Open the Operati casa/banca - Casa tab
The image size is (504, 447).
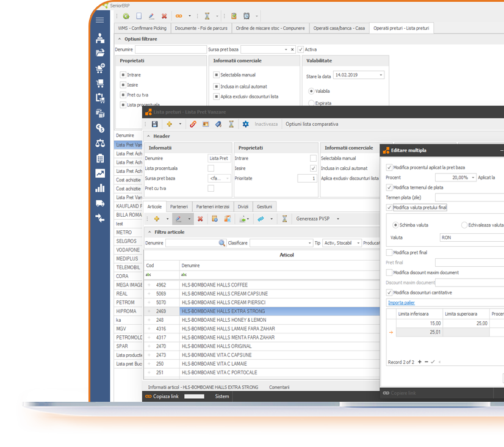click(x=339, y=27)
